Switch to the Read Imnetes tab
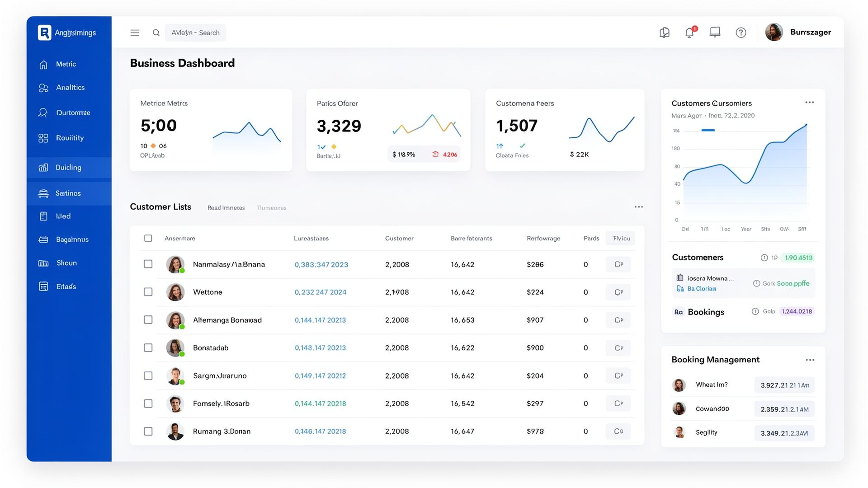 (226, 208)
